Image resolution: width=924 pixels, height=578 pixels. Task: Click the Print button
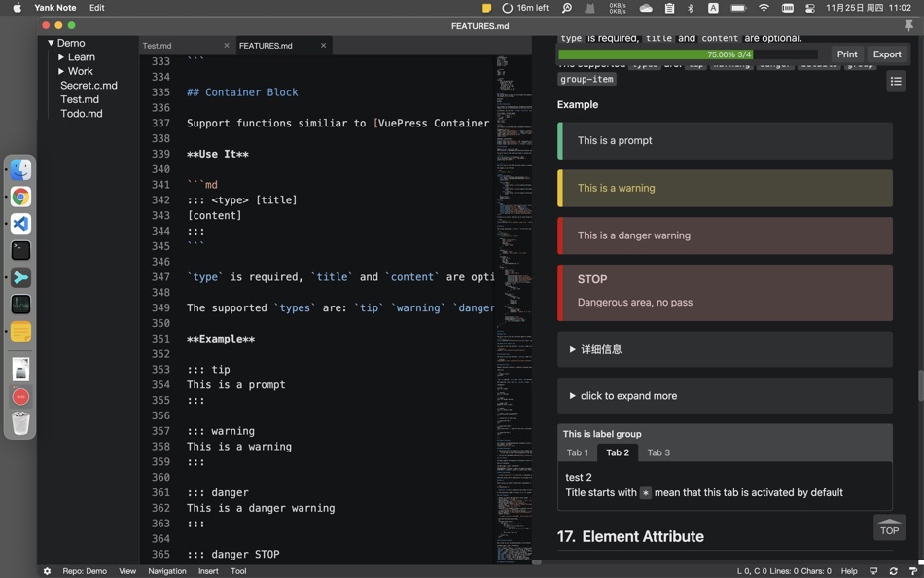[x=847, y=54]
